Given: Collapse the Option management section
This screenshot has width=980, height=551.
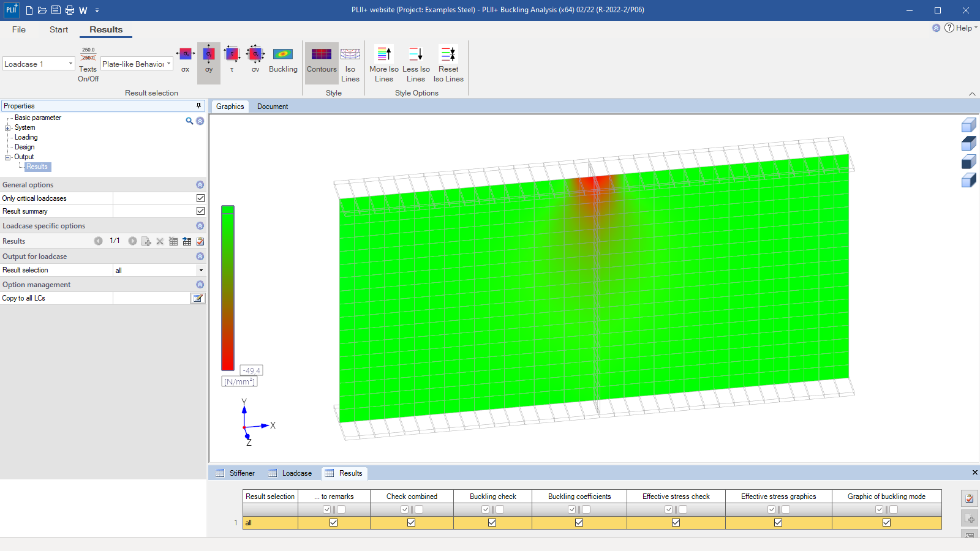Looking at the screenshot, I should pyautogui.click(x=200, y=285).
